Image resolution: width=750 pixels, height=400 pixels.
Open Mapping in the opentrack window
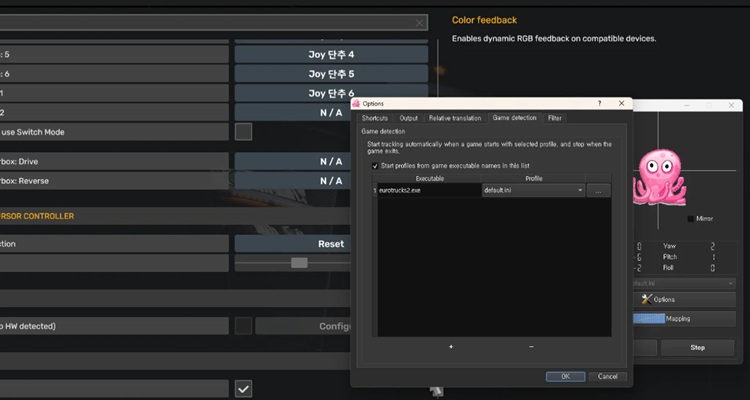pos(683,319)
